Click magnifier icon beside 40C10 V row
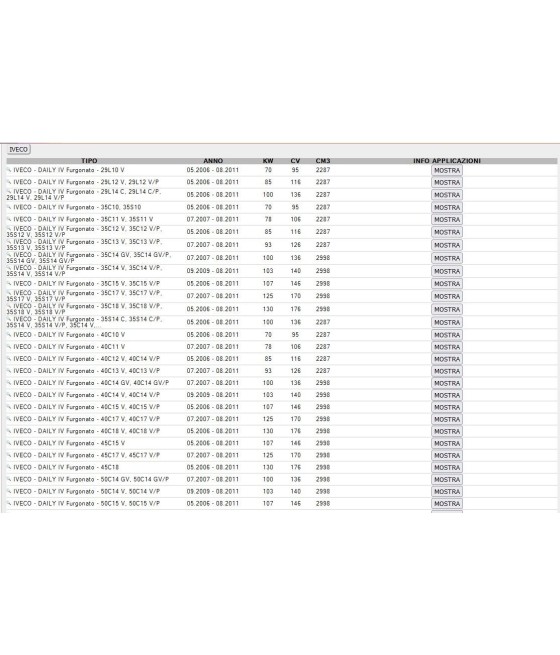This screenshot has width=560, height=655. coord(9,334)
